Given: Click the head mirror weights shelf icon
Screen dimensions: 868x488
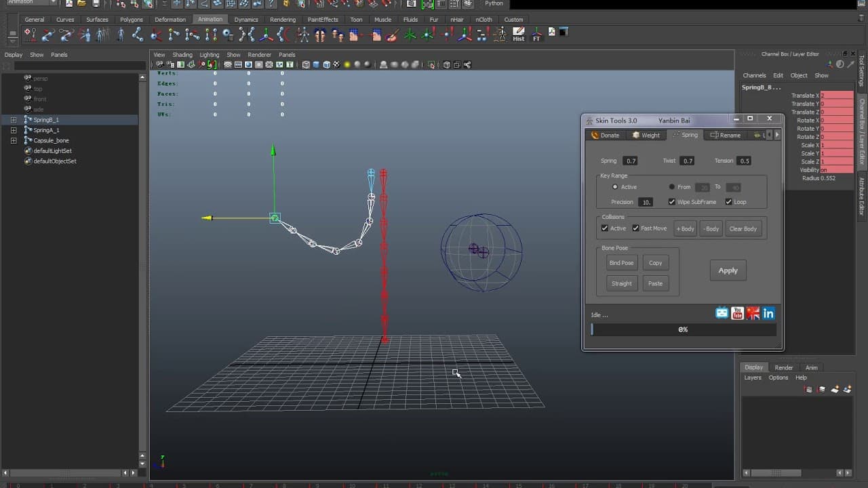Looking at the screenshot, I should pos(319,35).
